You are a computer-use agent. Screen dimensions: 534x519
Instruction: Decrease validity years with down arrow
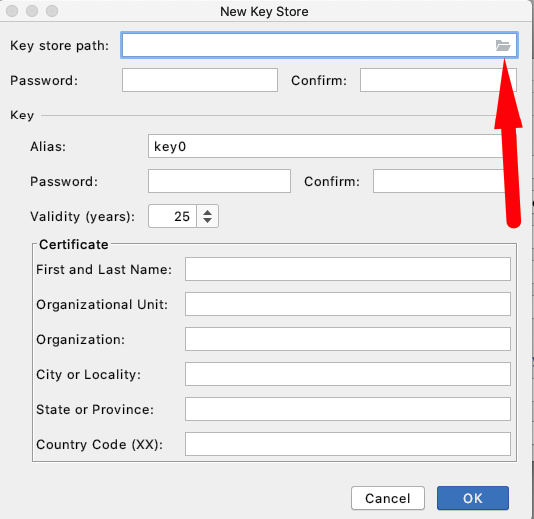click(x=207, y=221)
